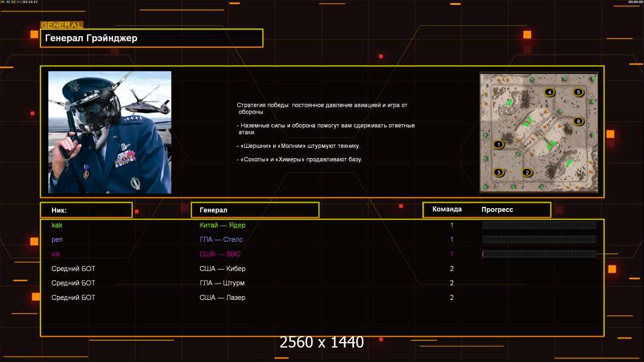
Task: Click the "Прогресс" column header
Action: (x=497, y=209)
